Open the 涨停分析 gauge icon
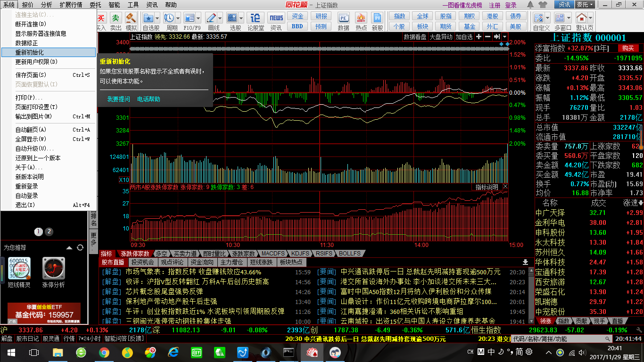The height and width of the screenshot is (362, 644). pyautogui.click(x=54, y=269)
